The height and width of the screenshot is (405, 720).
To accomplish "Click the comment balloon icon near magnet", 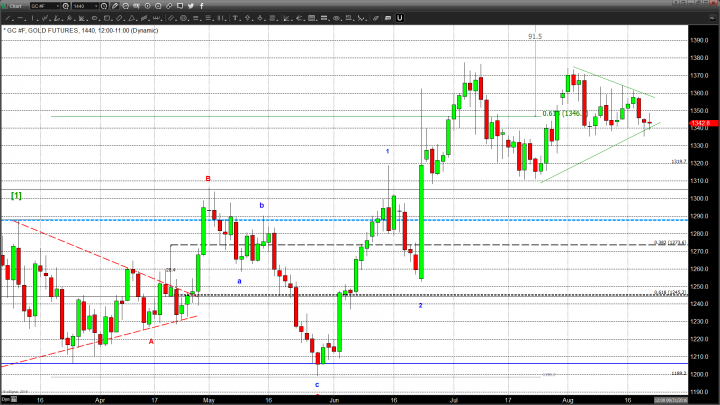I will coord(388,18).
